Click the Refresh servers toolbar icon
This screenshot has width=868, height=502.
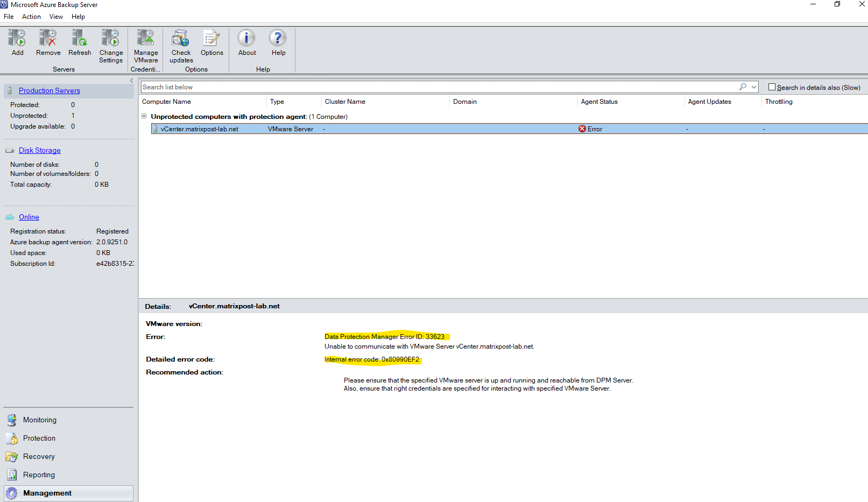click(80, 38)
